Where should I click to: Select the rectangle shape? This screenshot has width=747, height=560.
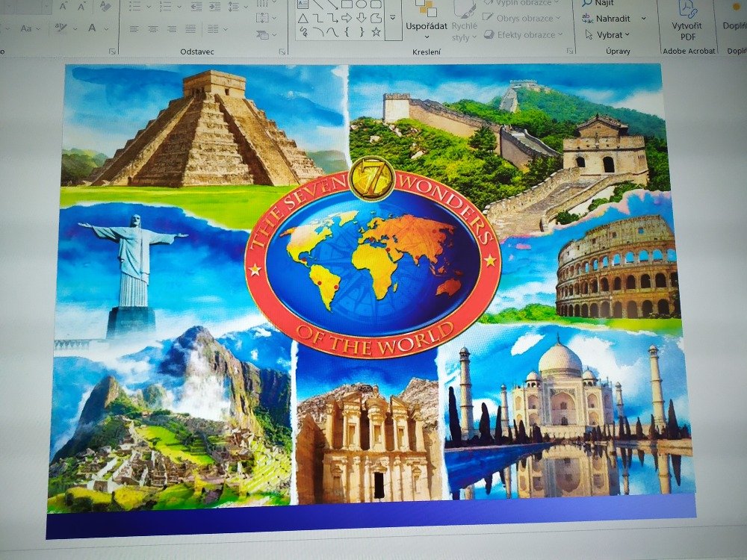pos(347,4)
